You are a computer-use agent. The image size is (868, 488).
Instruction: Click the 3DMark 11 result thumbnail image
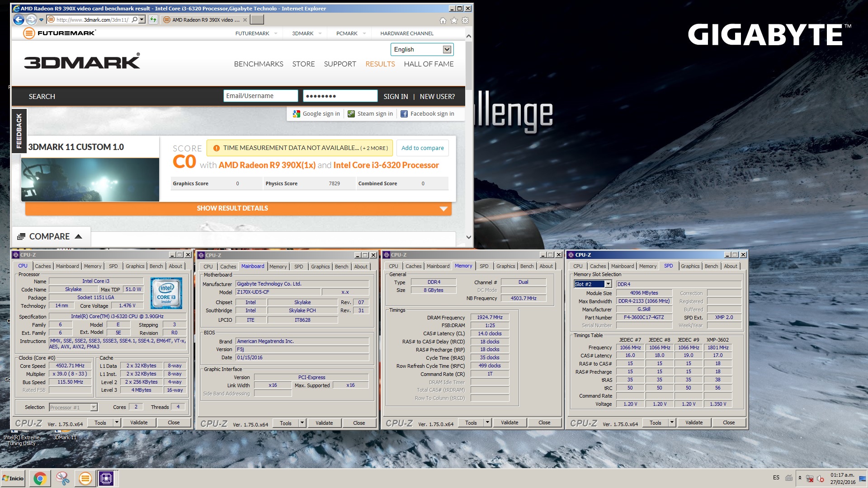(90, 179)
